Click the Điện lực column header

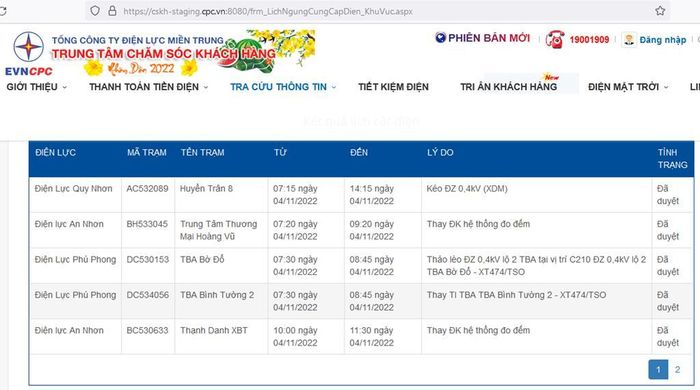point(55,153)
